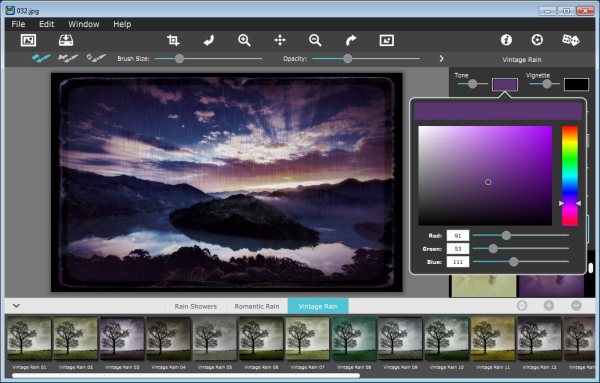The height and width of the screenshot is (383, 600).
Task: Select the Vintage Rain 08 thumbnail
Action: (x=354, y=338)
